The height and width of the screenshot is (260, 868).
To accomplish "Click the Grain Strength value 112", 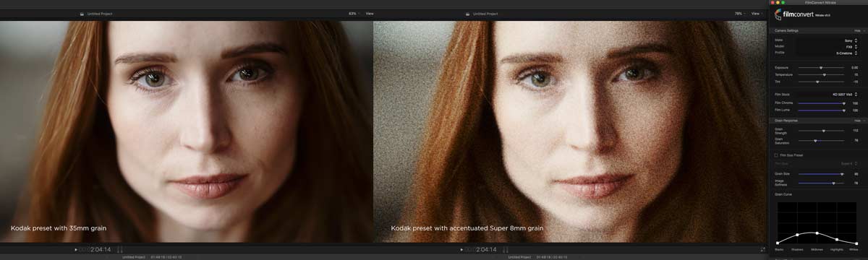I will (x=855, y=131).
